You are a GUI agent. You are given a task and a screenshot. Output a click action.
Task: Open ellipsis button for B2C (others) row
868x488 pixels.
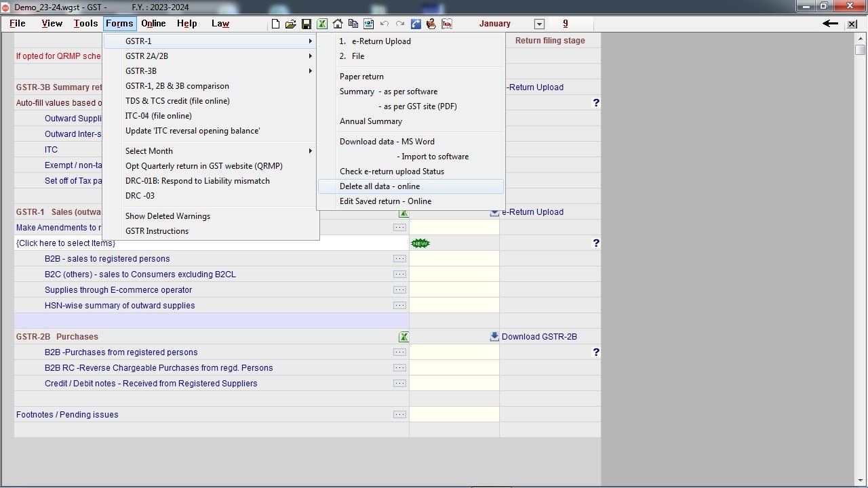tap(399, 274)
